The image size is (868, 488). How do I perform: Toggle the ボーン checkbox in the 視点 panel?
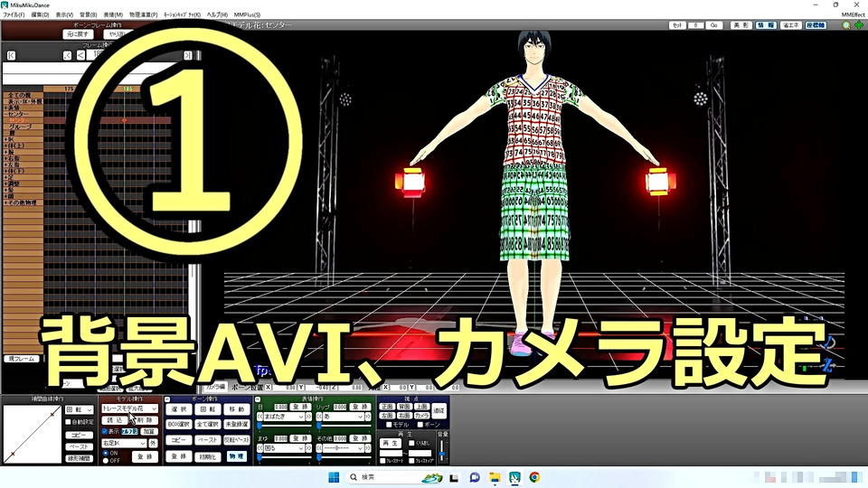[420, 425]
